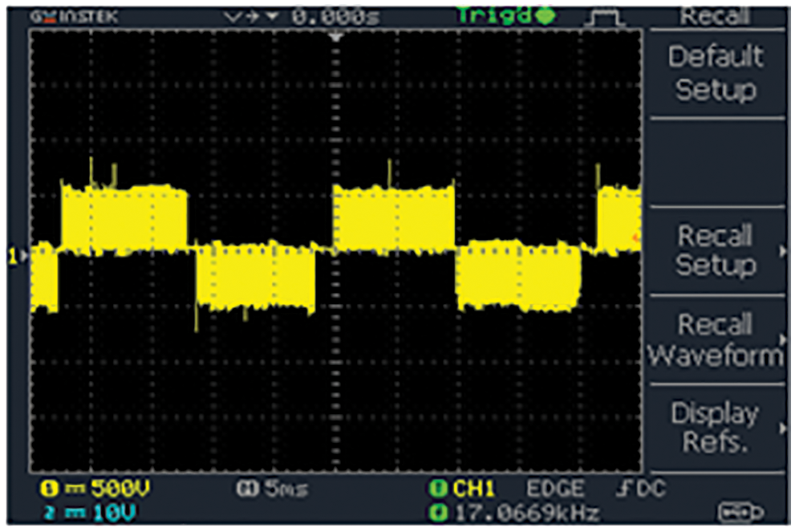Click the frequency counter icon beside 17.0669kHz

[x=438, y=510]
